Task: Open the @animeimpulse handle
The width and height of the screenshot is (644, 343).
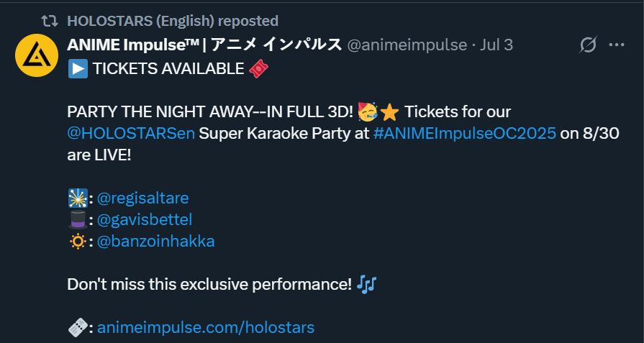Action: (407, 45)
